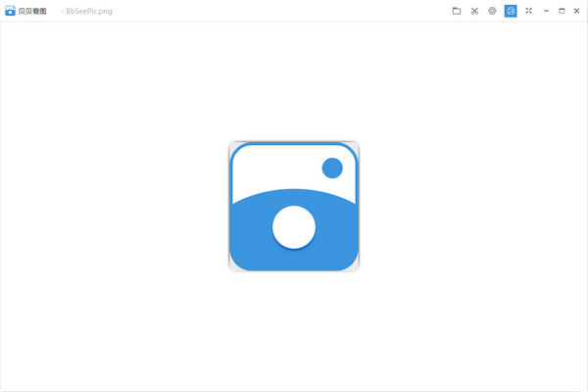This screenshot has height=392, width=588.
Task: Minimize the image viewer window
Action: [546, 11]
